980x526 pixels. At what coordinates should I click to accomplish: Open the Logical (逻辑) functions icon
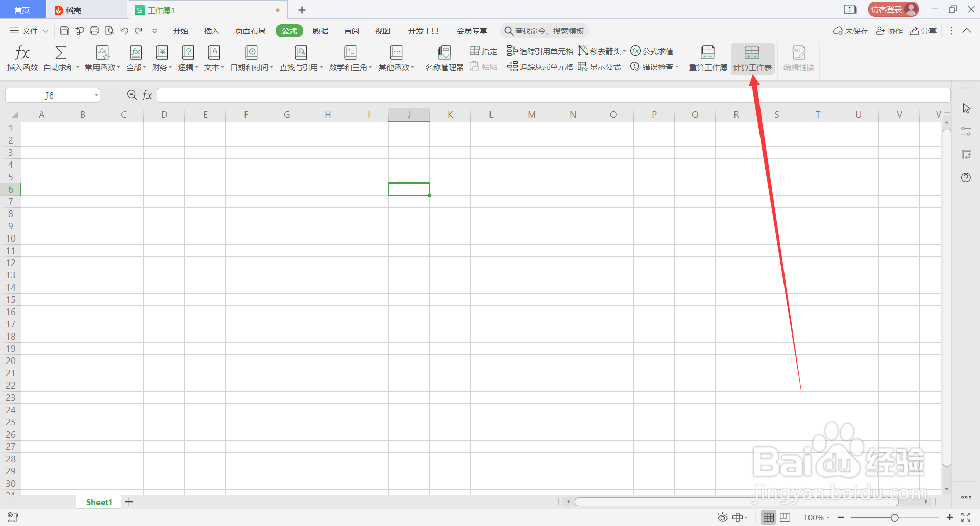188,53
